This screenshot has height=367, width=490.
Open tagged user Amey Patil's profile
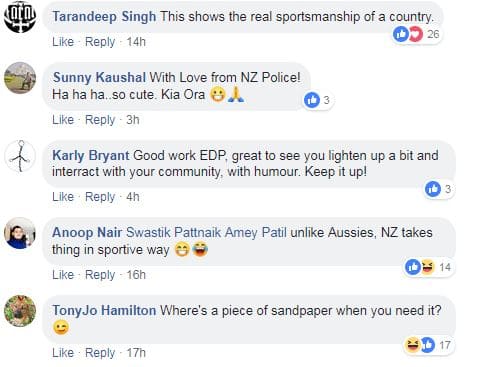pos(256,233)
